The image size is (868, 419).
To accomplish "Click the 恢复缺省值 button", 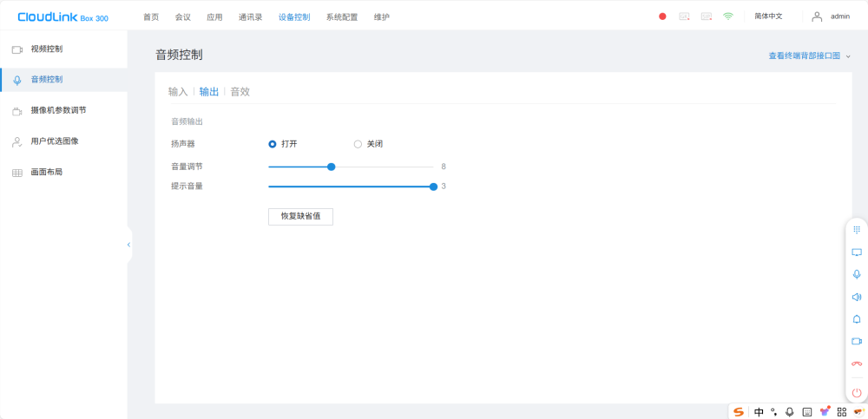I will (x=300, y=216).
